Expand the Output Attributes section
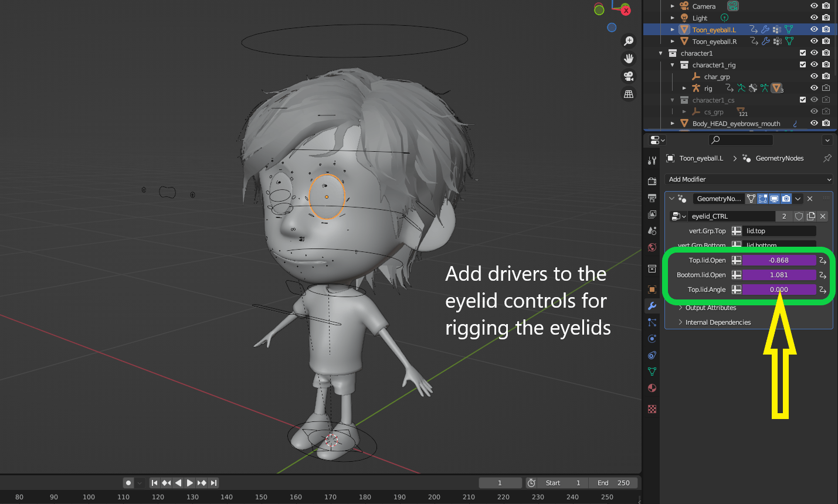The image size is (838, 504). coord(710,308)
